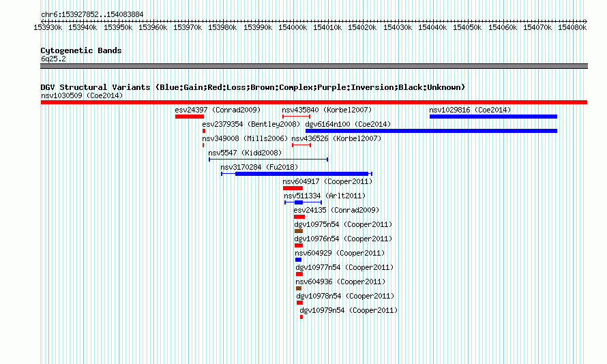Click the nsv604929 blue gain bar

coord(298,260)
